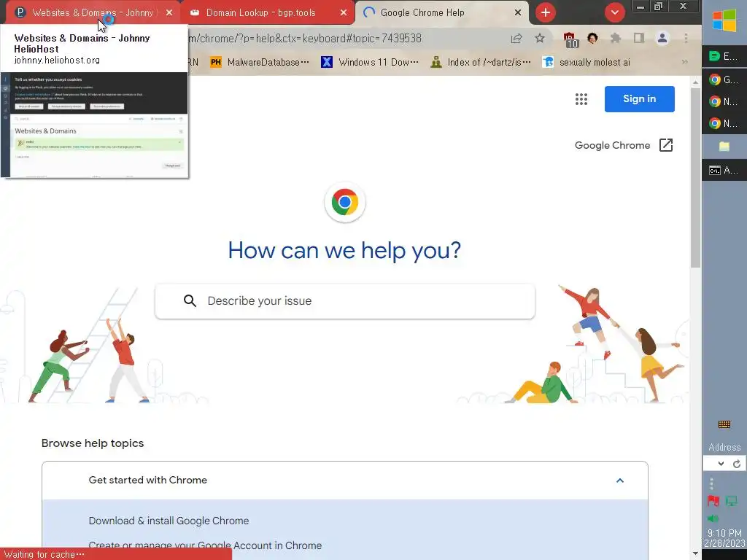Bookmark this page with the star icon
The image size is (747, 560).
point(539,38)
